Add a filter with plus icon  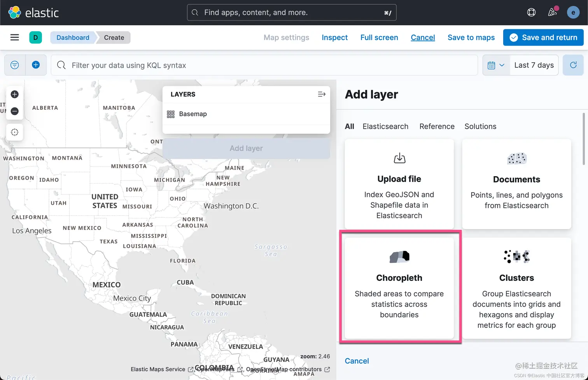pyautogui.click(x=36, y=65)
